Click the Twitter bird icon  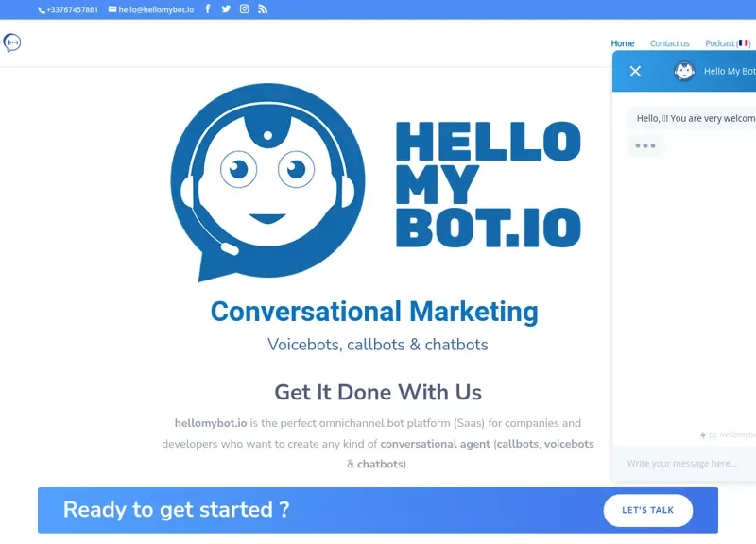(225, 9)
